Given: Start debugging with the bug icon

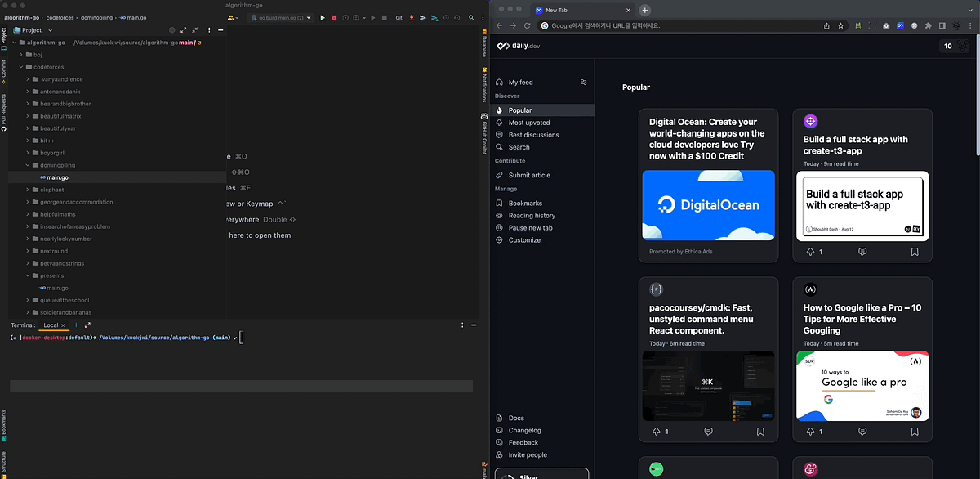Looking at the screenshot, I should tap(335, 17).
